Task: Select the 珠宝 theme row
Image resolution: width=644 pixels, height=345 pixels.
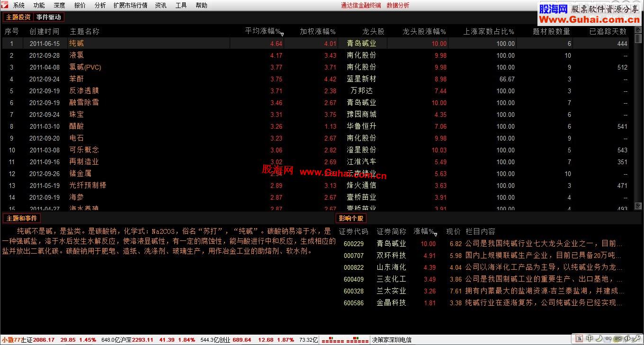Action: [315, 114]
